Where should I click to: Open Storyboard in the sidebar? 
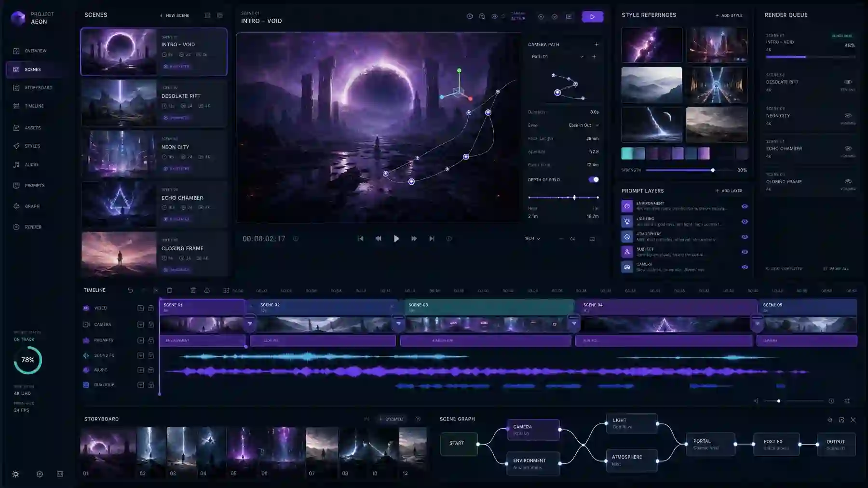pos(32,88)
